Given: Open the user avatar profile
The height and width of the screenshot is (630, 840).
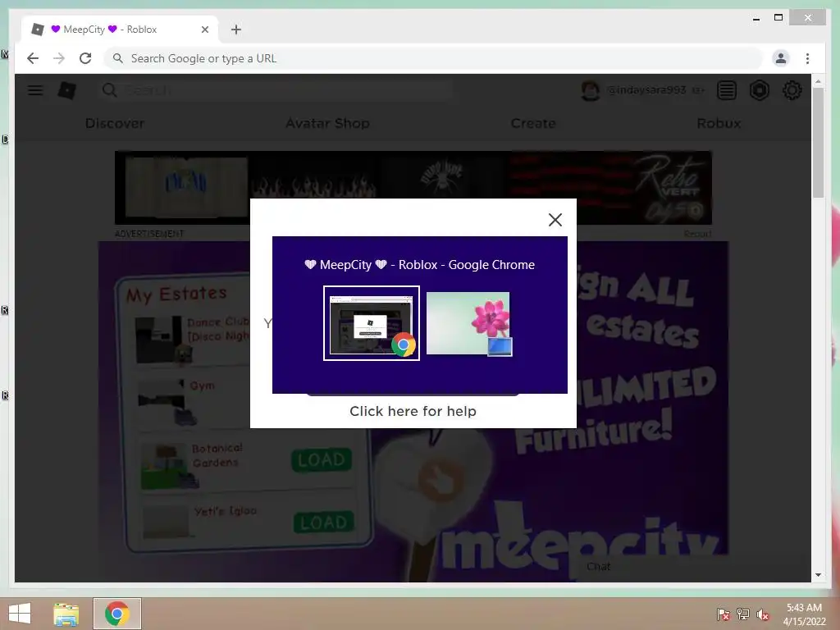Looking at the screenshot, I should pos(591,90).
